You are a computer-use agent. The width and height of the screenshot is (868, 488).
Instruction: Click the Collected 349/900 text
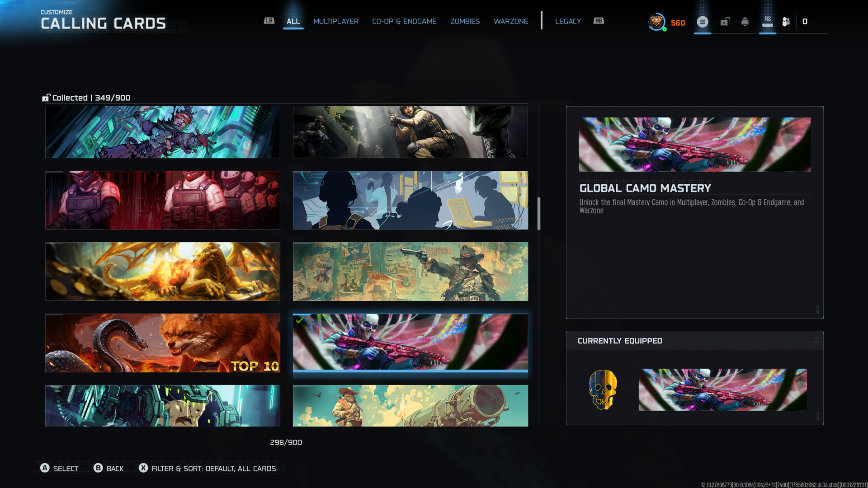coord(91,98)
